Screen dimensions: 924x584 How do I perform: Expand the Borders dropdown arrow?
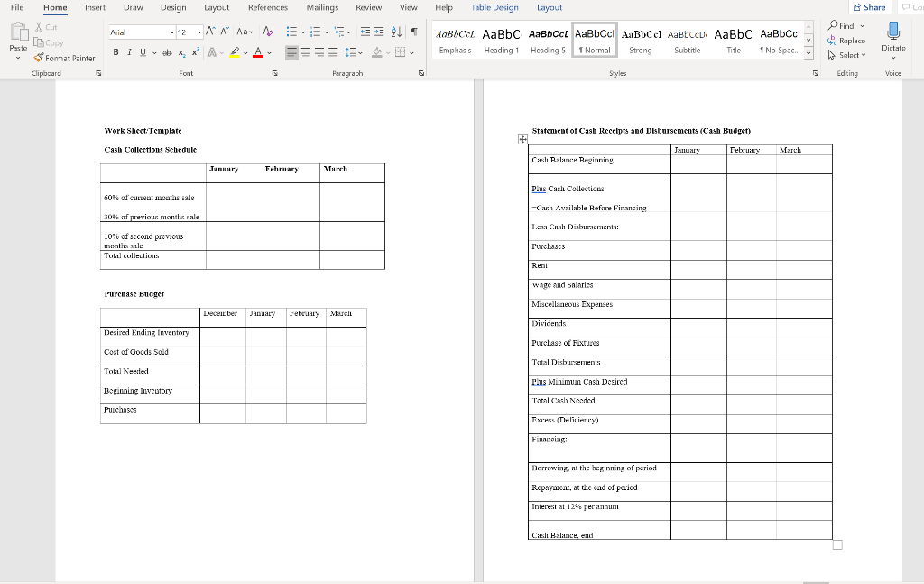click(x=411, y=52)
